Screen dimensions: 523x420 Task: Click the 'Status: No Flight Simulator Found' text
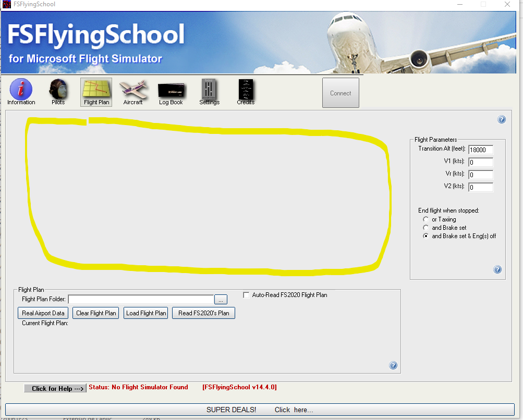(138, 387)
